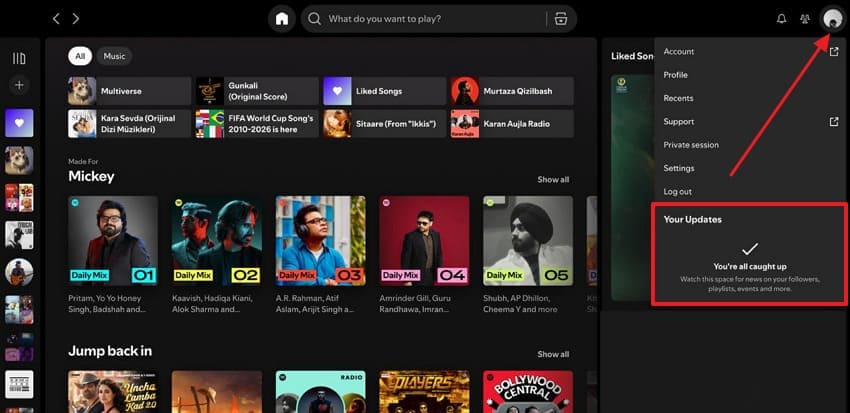The image size is (850, 413).
Task: Open the Gunkali (Original Score) tile
Action: pos(257,91)
